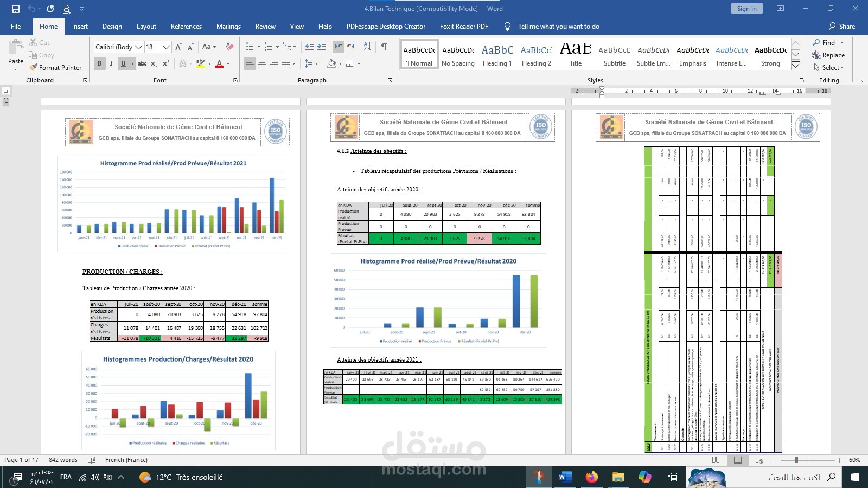This screenshot has height=488, width=868.
Task: Expand the numbering list dropdown
Action: pyautogui.click(x=277, y=47)
